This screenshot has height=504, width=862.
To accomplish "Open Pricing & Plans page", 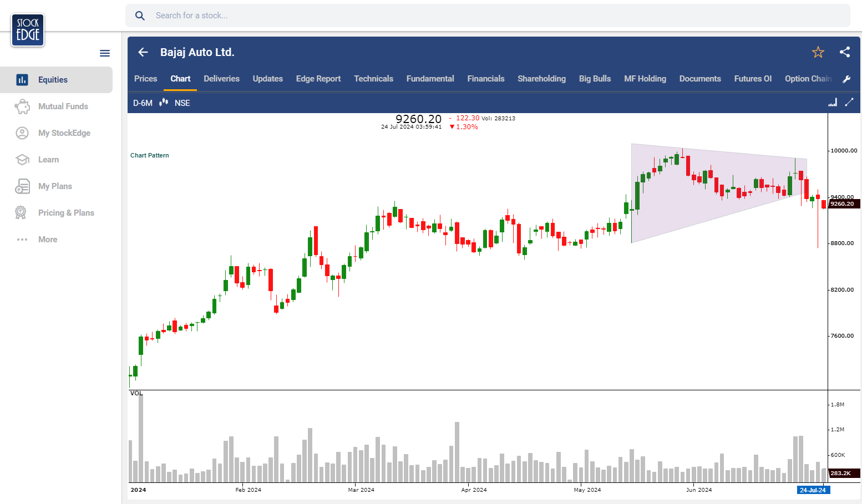I will pyautogui.click(x=66, y=213).
